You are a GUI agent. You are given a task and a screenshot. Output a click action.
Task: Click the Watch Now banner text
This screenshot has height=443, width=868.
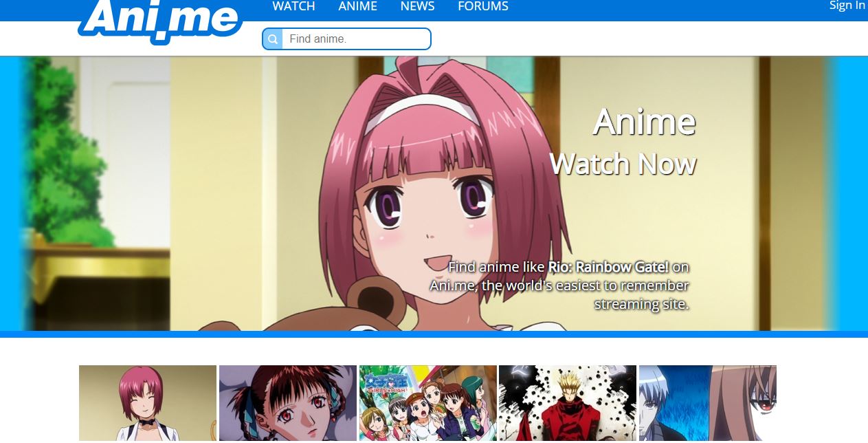coord(623,164)
